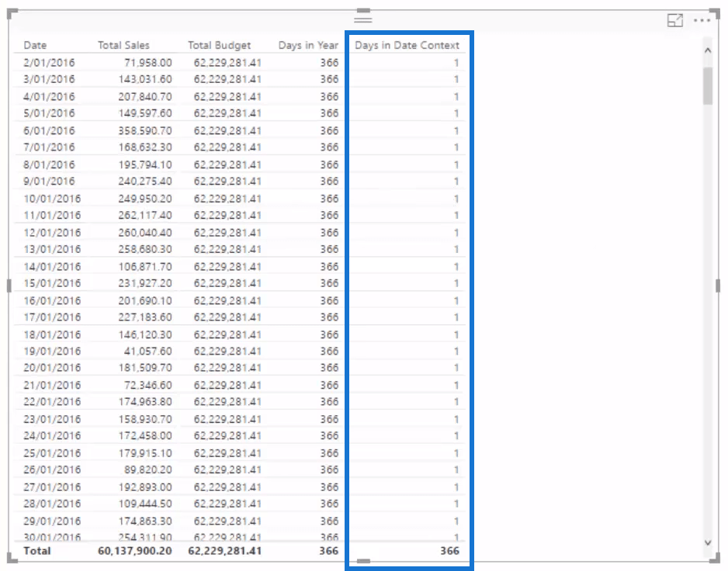Viewport: 728px width, 571px height.
Task: Click the left-edge middle resize handle
Action: tap(9, 285)
